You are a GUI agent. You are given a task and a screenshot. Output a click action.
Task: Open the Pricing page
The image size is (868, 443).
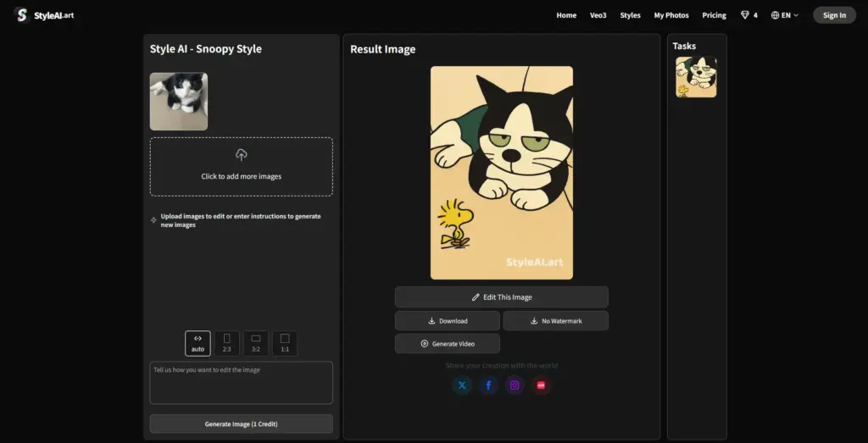pyautogui.click(x=714, y=15)
